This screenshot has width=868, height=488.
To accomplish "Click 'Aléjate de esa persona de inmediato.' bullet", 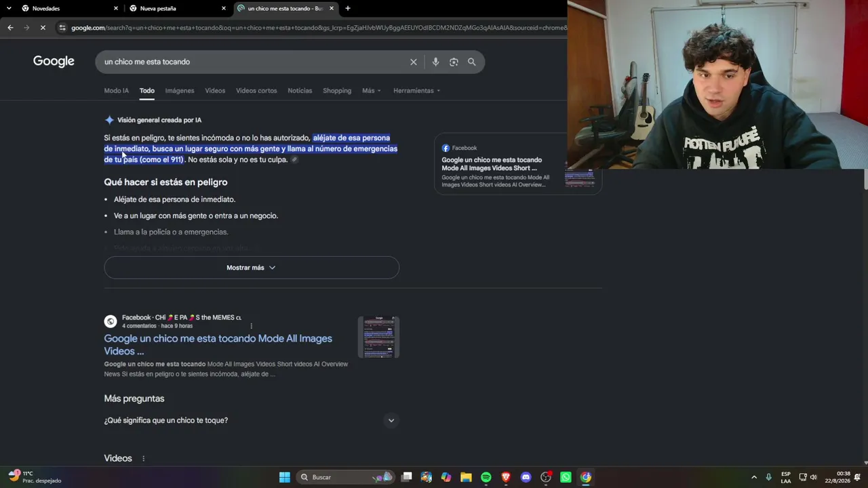I will (174, 199).
